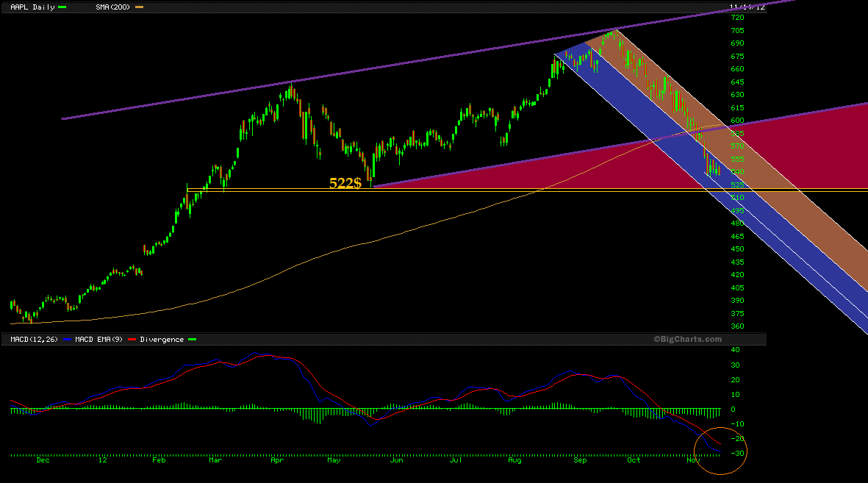The image size is (868, 483).
Task: Click the 20 value on MACD axis
Action: (x=735, y=380)
